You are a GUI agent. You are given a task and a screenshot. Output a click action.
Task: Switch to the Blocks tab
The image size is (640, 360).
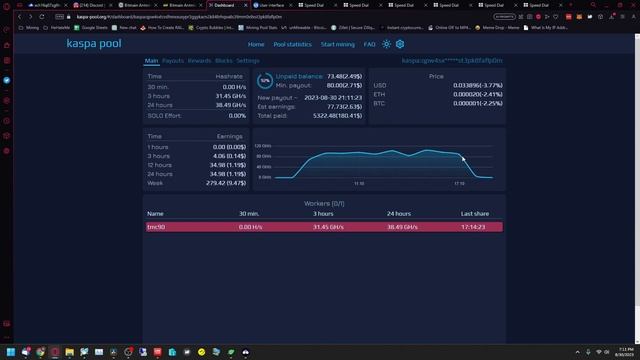click(x=224, y=60)
